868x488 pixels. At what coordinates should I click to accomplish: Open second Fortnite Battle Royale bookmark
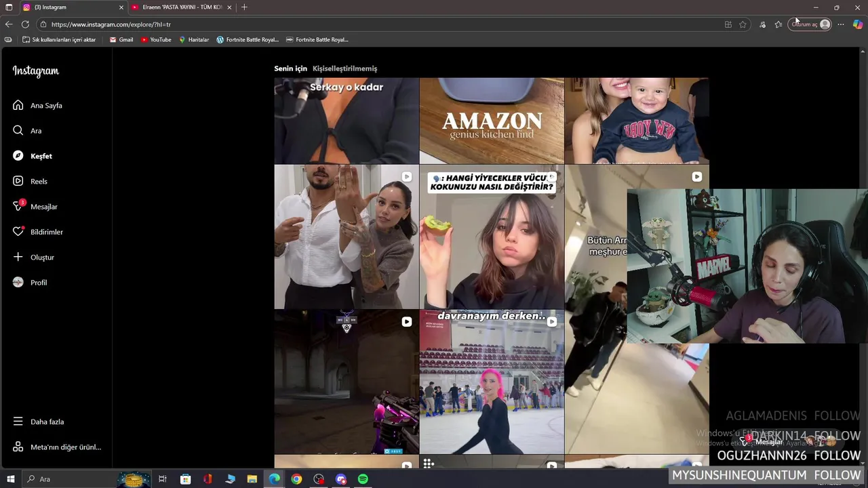click(x=317, y=39)
